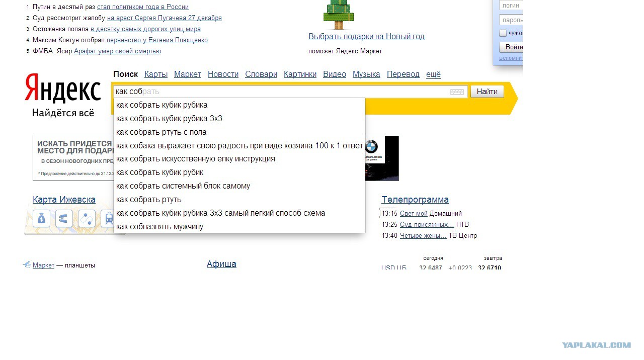Image resolution: width=644 pixels, height=360 pixels.
Task: Select suggestion 'как собрать системный блок самому'
Action: point(239,186)
